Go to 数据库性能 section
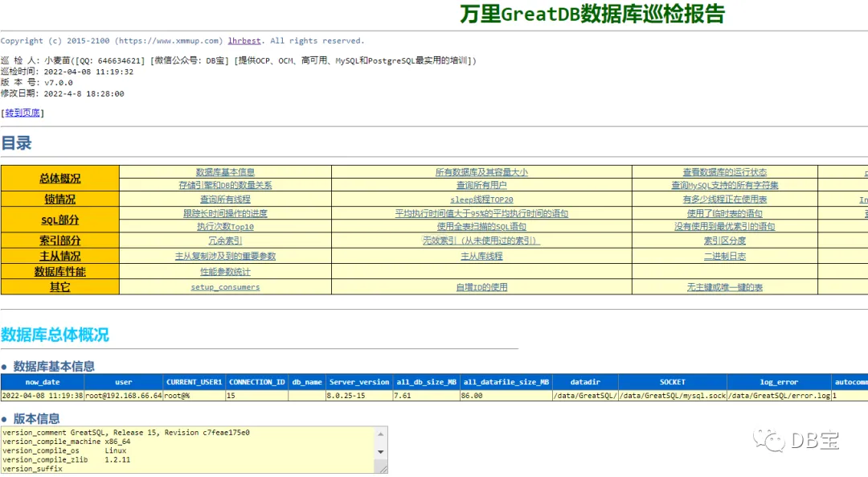Image resolution: width=868 pixels, height=477 pixels. (59, 271)
